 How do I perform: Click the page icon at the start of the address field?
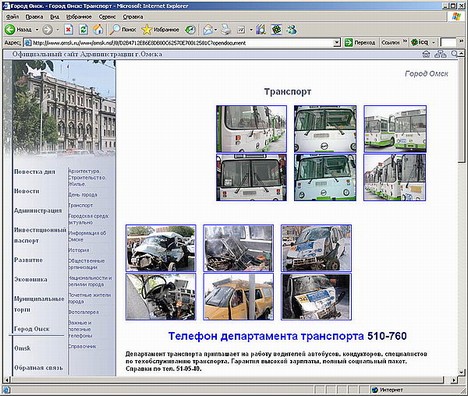coord(28,43)
